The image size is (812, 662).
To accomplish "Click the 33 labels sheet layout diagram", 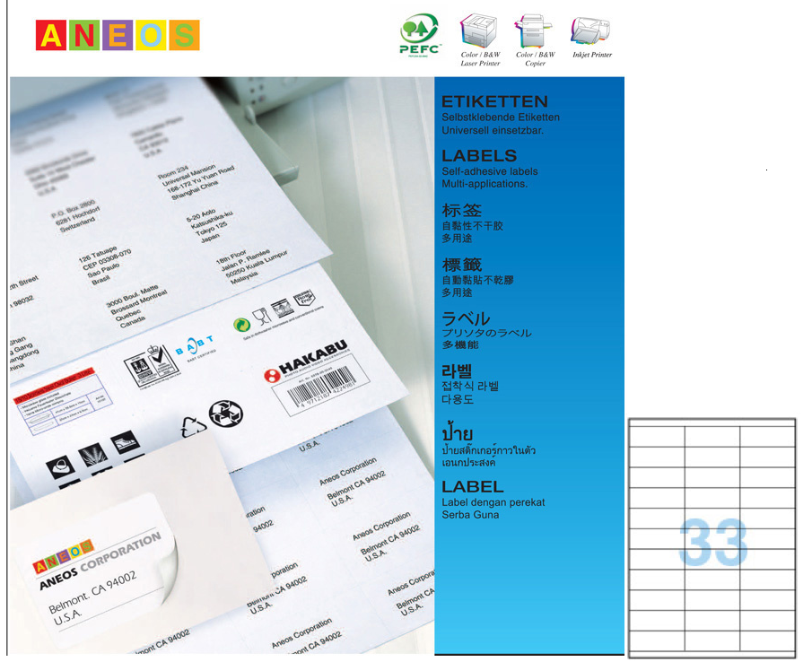I will coord(712,538).
